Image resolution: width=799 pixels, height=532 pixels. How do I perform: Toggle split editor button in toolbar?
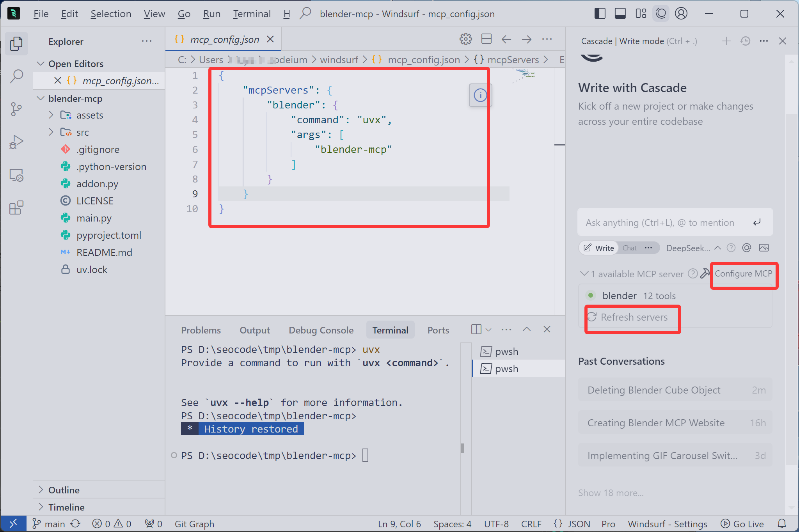click(x=487, y=40)
